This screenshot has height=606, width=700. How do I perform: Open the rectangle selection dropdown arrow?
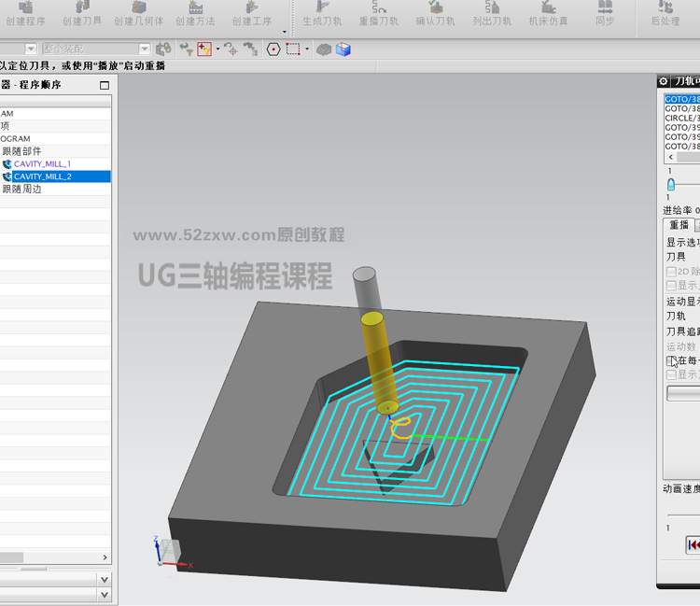click(x=307, y=49)
